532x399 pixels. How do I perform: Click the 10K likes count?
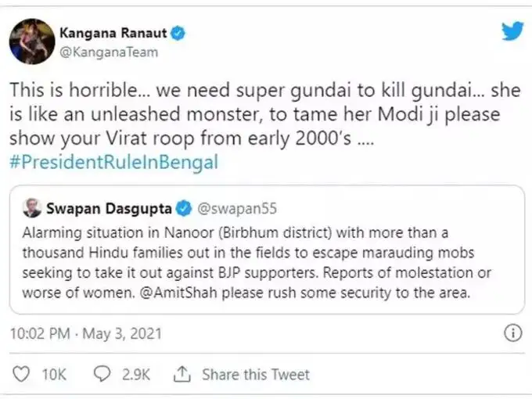(x=54, y=375)
